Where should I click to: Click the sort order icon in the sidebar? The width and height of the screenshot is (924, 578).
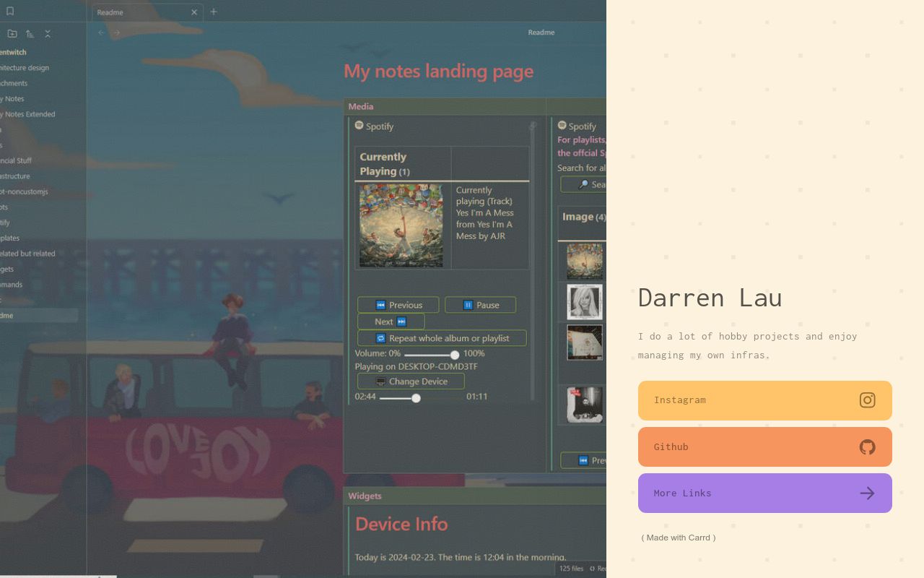(30, 34)
